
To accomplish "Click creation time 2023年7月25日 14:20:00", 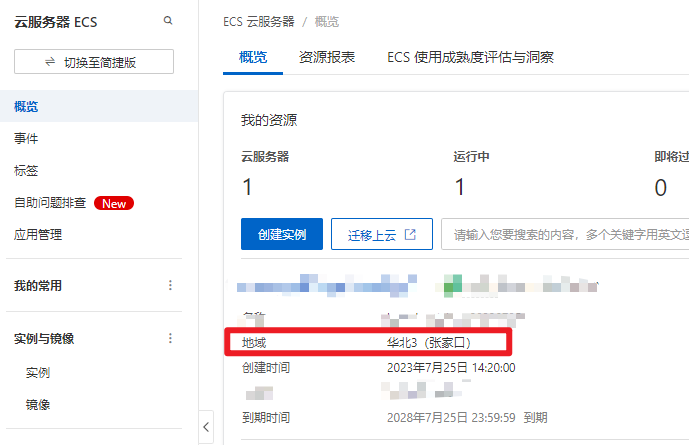I will 451,367.
